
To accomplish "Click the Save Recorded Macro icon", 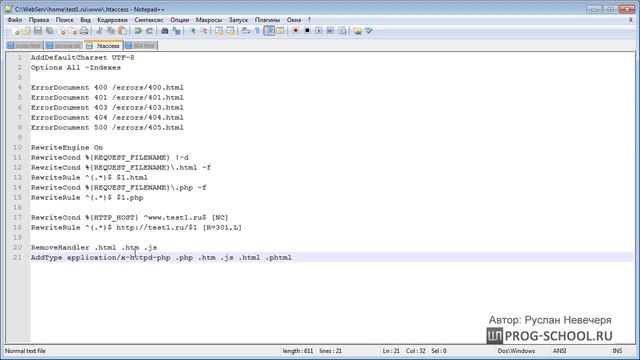I will [x=342, y=31].
